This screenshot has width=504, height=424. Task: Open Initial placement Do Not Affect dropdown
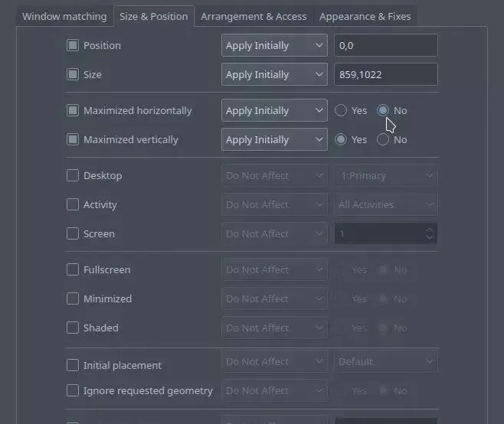[x=274, y=362]
